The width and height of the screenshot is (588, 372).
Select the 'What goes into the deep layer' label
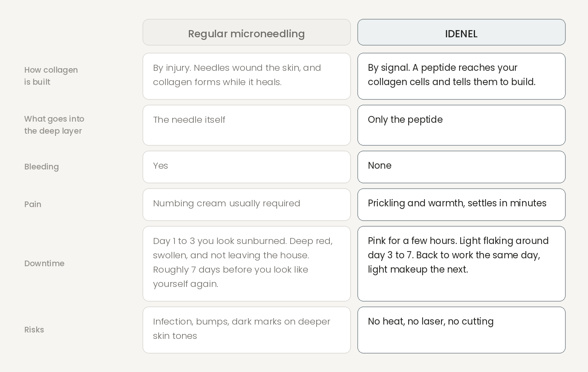point(54,125)
